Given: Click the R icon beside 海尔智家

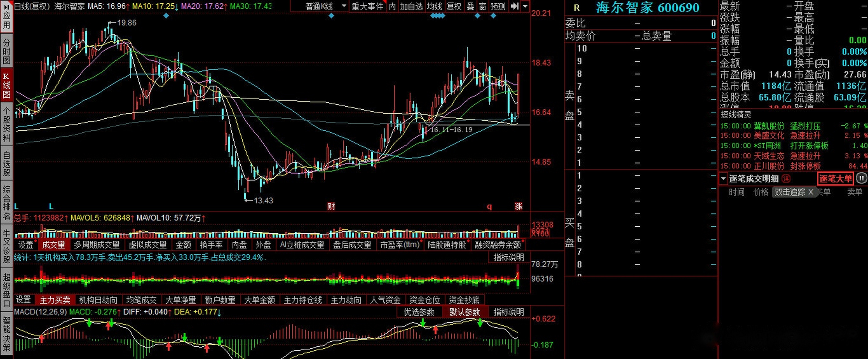Looking at the screenshot, I should pyautogui.click(x=577, y=8).
